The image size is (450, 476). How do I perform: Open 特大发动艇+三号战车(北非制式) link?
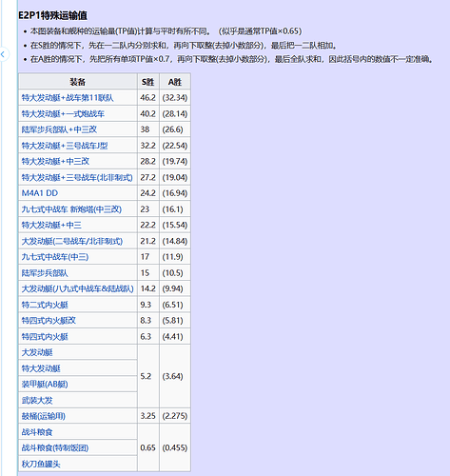[x=77, y=177]
